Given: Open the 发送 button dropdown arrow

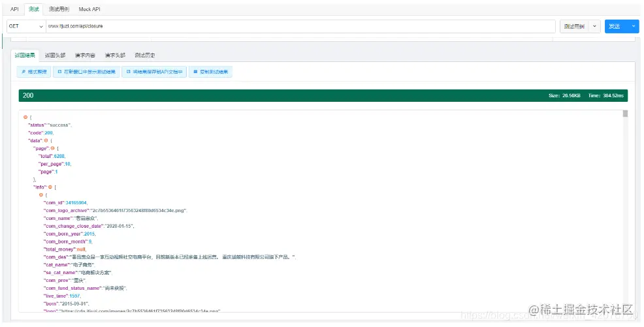Looking at the screenshot, I should point(634,26).
